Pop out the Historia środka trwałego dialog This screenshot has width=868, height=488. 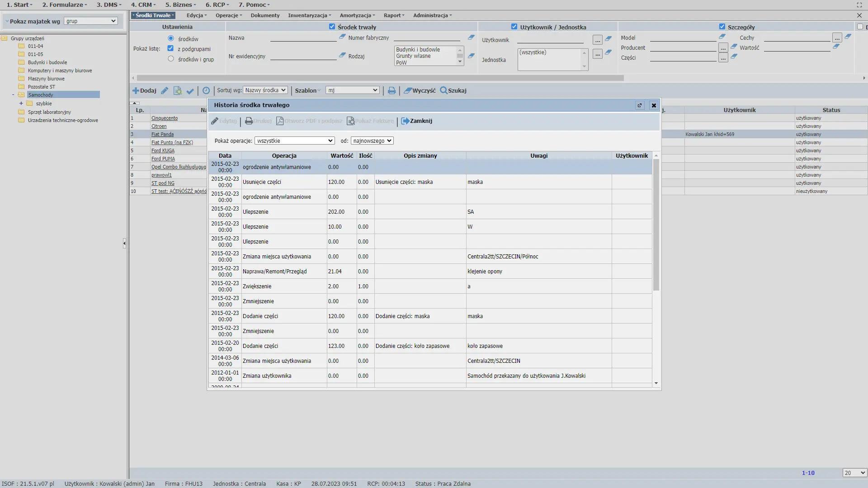coord(639,105)
